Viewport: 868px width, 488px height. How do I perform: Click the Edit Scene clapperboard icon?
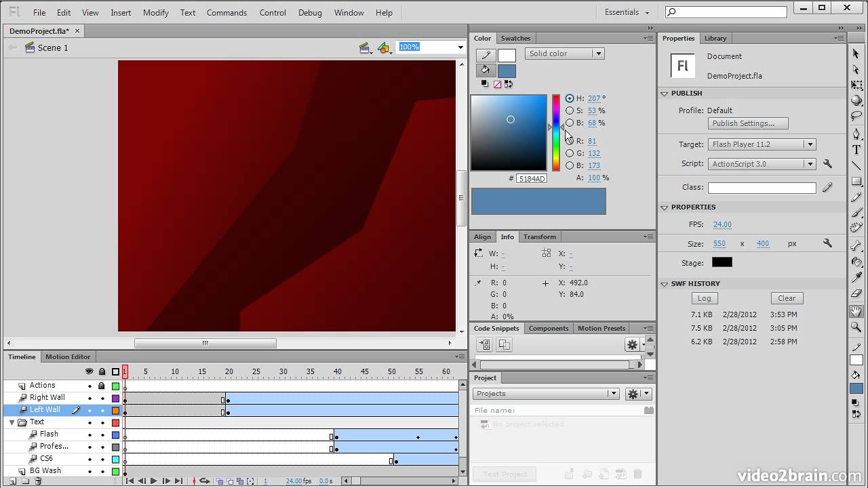[365, 47]
